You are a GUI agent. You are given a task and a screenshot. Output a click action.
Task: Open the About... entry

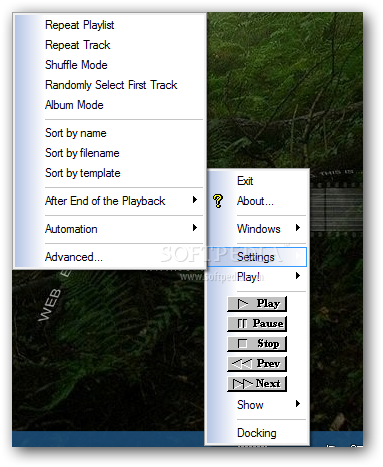[x=257, y=201]
